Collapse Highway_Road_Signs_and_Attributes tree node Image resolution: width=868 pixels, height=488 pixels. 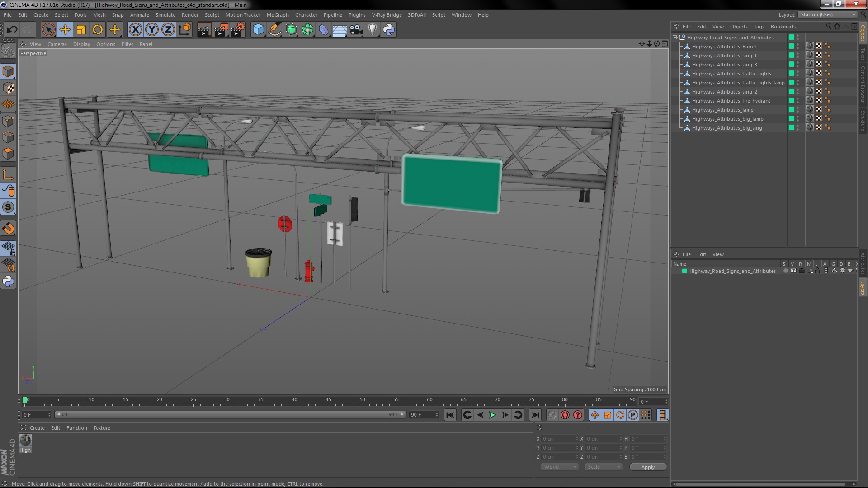click(x=675, y=37)
